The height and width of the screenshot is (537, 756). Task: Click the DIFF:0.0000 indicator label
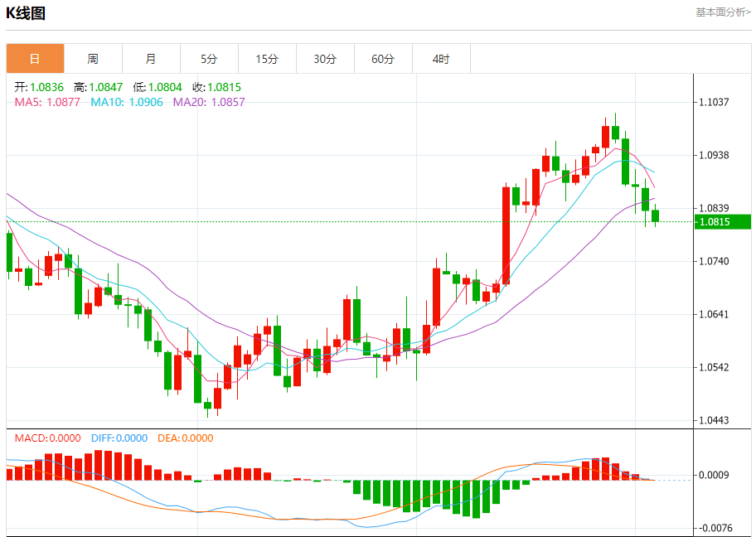point(119,438)
